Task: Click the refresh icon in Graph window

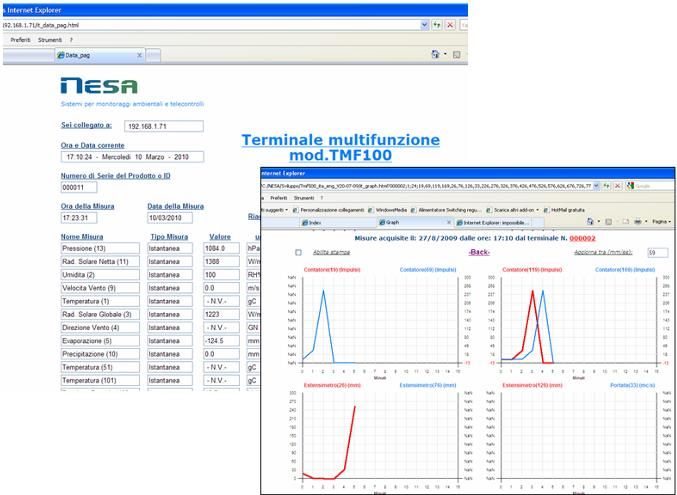Action: click(x=607, y=186)
